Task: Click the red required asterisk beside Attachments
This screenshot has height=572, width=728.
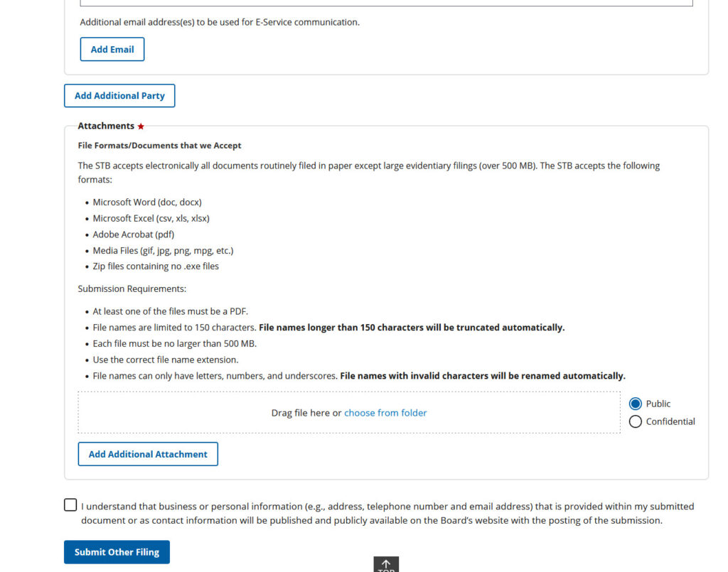Action: [x=141, y=126]
